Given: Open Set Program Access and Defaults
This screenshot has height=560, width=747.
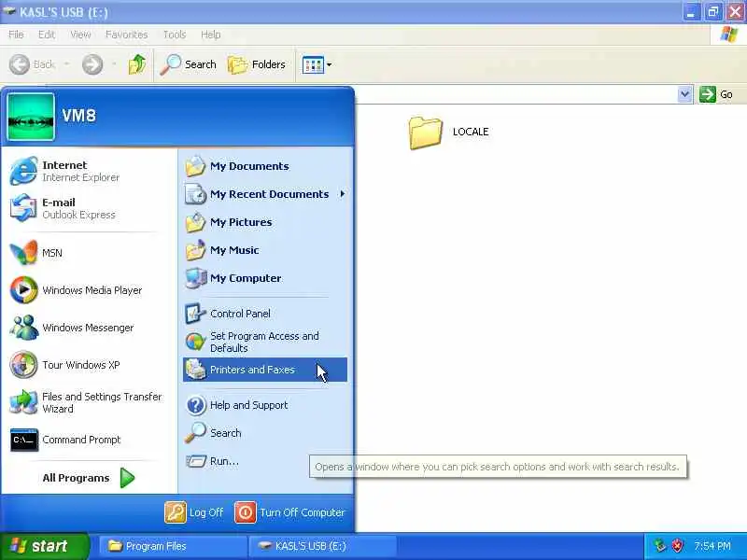Looking at the screenshot, I should click(x=265, y=342).
